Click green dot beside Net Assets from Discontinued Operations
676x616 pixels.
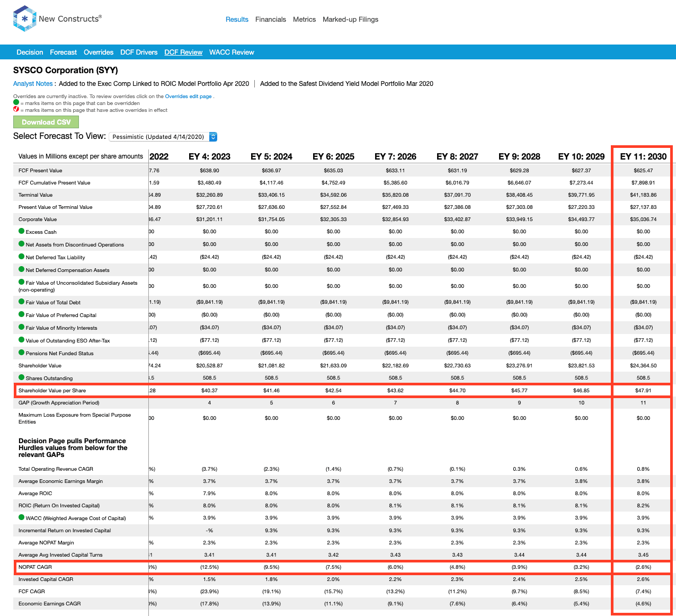click(x=22, y=244)
